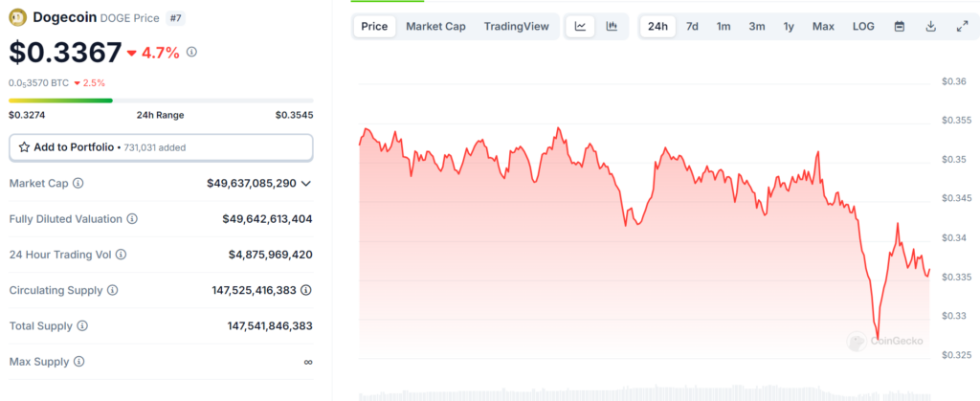Click the star icon in Add to Portfolio

pyautogui.click(x=24, y=147)
